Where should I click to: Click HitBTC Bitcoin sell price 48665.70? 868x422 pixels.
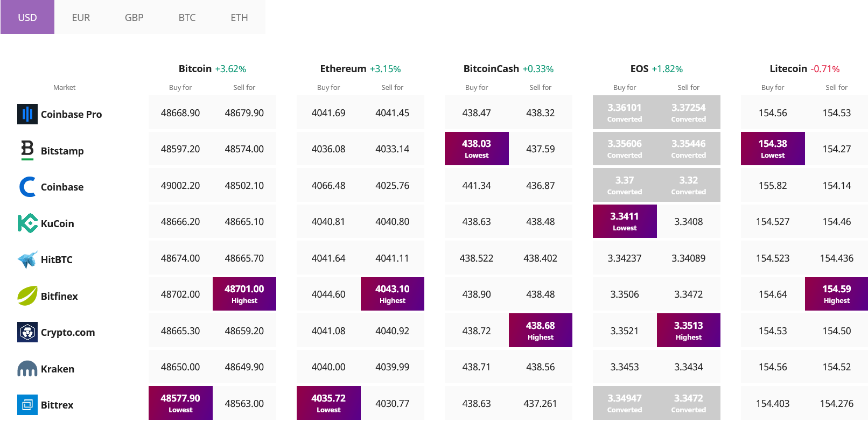click(x=244, y=258)
